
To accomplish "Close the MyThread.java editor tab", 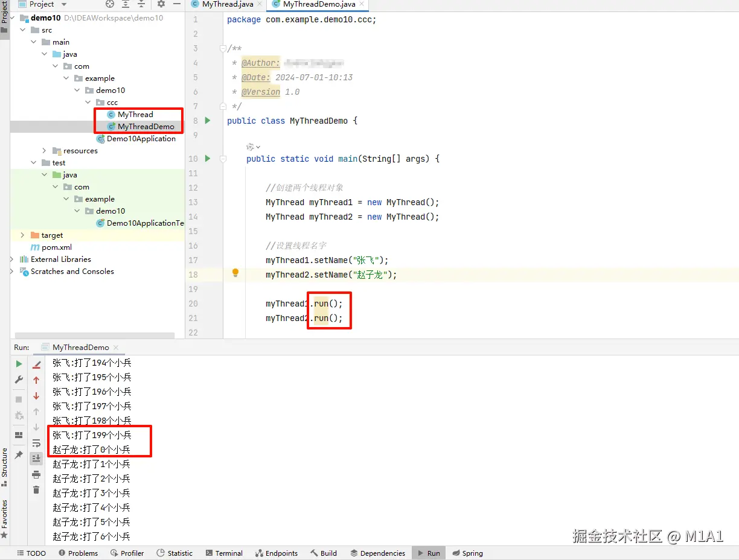I will pos(259,4).
